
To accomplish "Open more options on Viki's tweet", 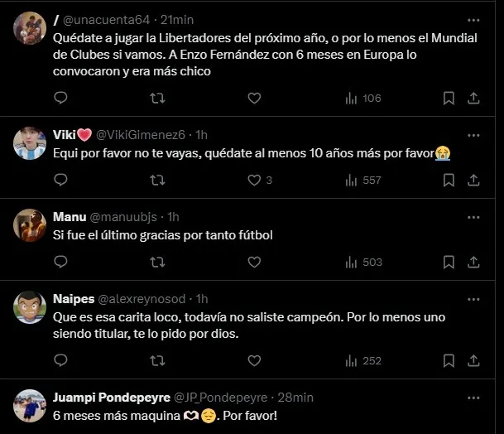I will point(473,134).
